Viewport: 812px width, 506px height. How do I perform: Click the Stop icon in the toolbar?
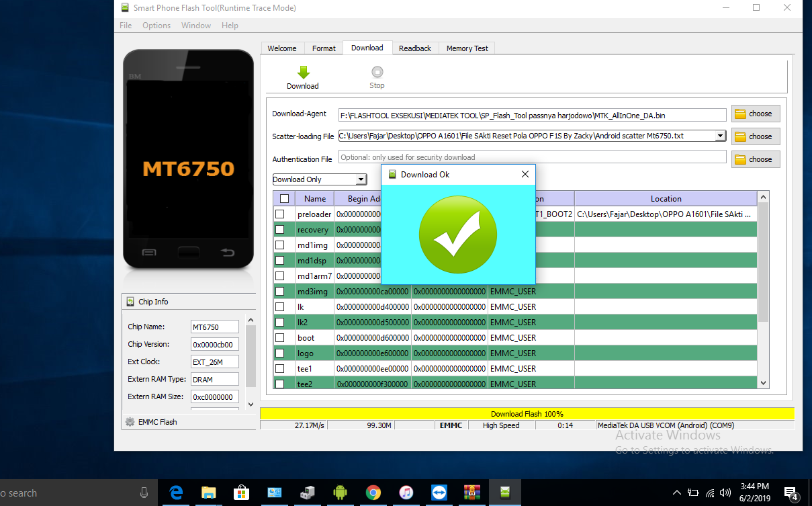(377, 72)
